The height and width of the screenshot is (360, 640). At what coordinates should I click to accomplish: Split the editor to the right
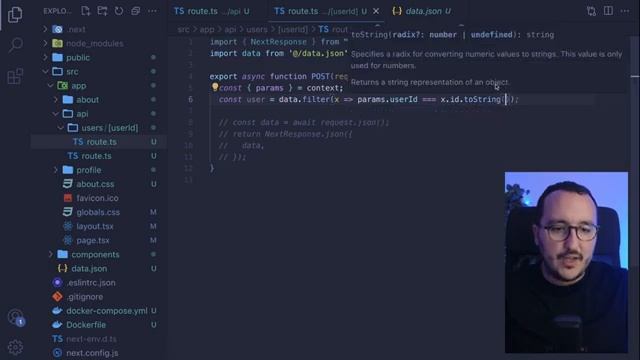[x=608, y=11]
